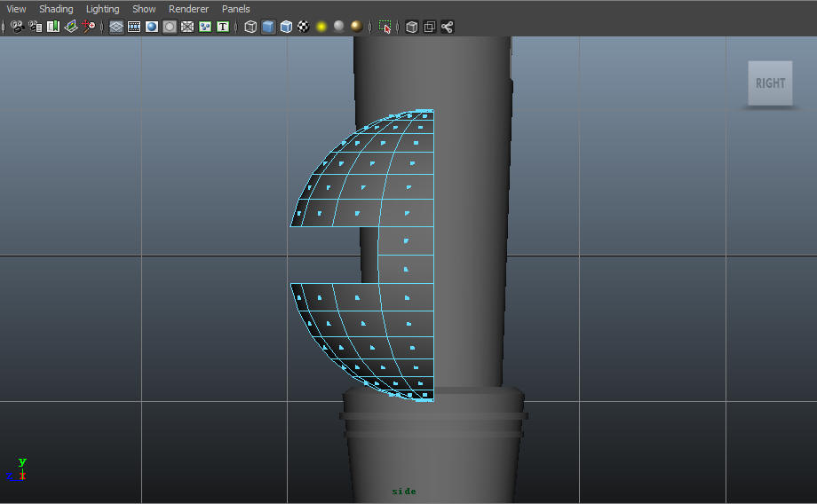Toggle X-Ray Active Components icon

pyautogui.click(x=429, y=27)
